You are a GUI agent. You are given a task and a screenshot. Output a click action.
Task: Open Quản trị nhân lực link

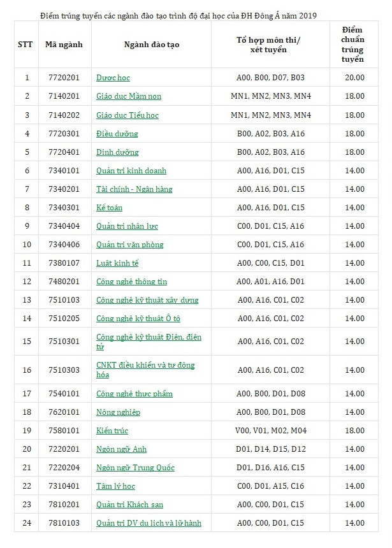127,226
